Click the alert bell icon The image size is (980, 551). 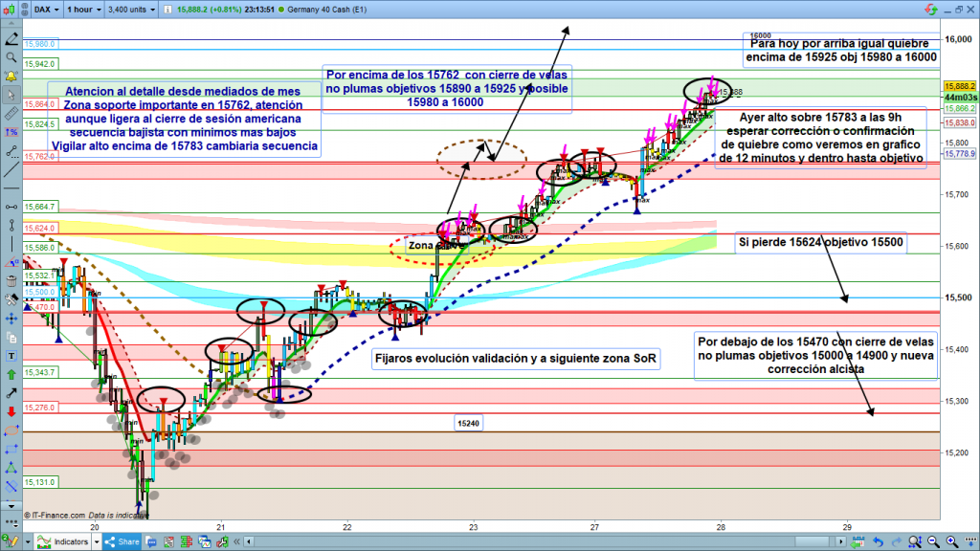click(11, 75)
